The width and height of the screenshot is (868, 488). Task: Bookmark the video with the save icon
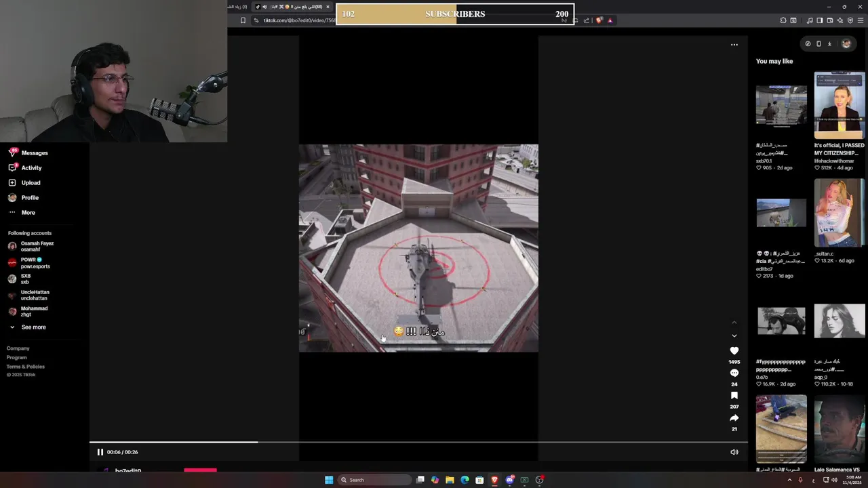click(x=734, y=395)
